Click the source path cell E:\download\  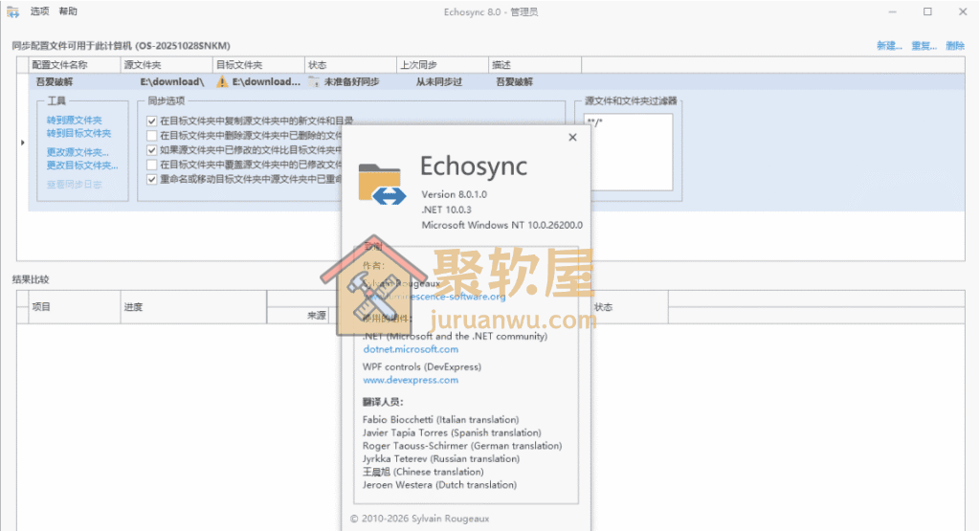click(172, 82)
